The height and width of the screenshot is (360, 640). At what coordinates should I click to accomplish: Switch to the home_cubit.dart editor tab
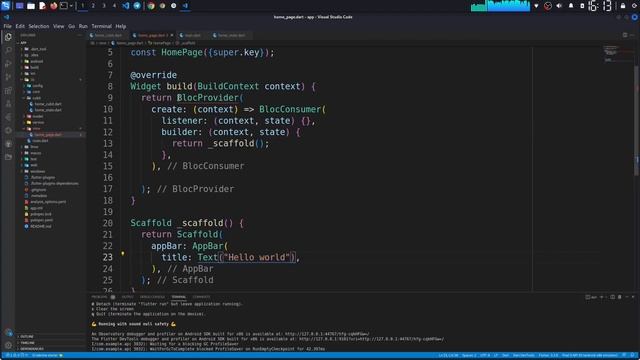click(108, 36)
